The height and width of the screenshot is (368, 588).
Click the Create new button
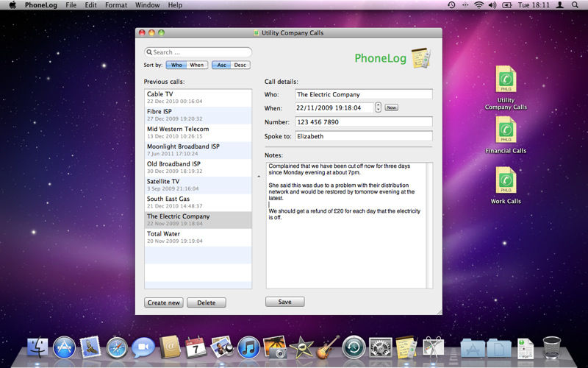pyautogui.click(x=164, y=302)
